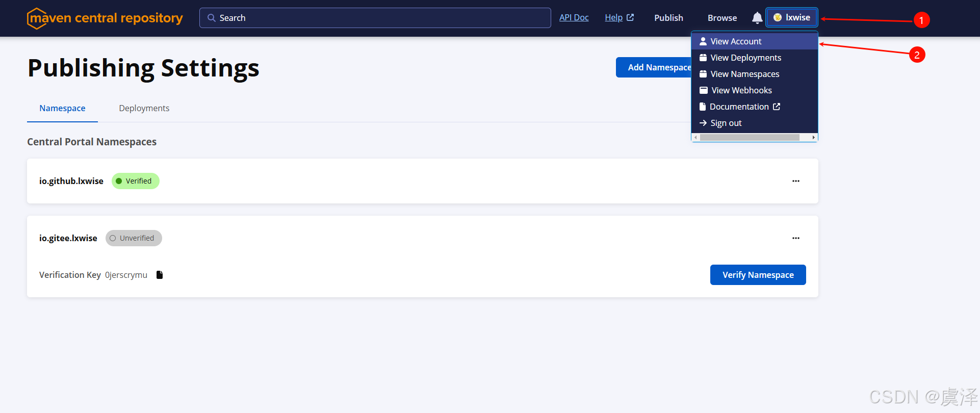Click the person icon next to View Account
This screenshot has width=980, height=413.
point(703,41)
